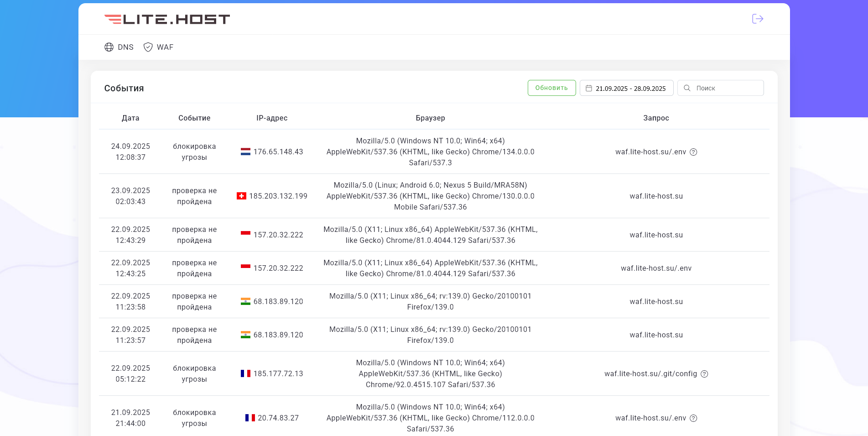Click the French flag beside 185.177.72.13
Viewport: 868px width, 436px height.
(245, 373)
